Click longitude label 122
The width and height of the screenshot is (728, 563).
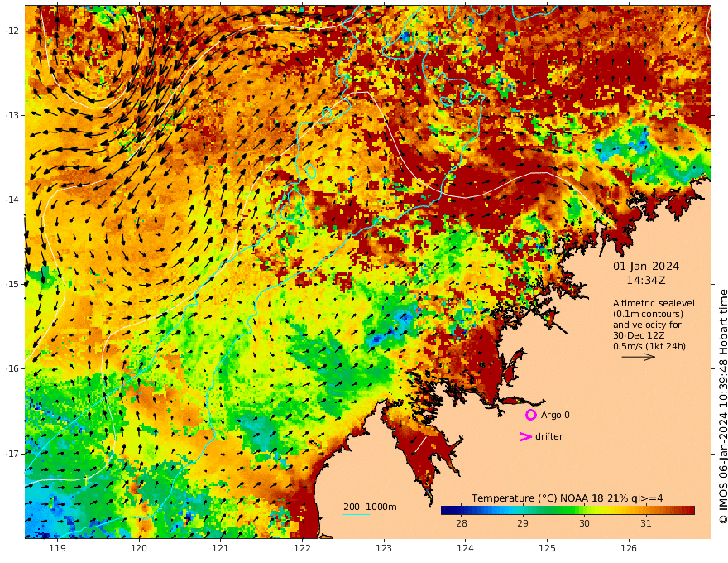click(302, 549)
